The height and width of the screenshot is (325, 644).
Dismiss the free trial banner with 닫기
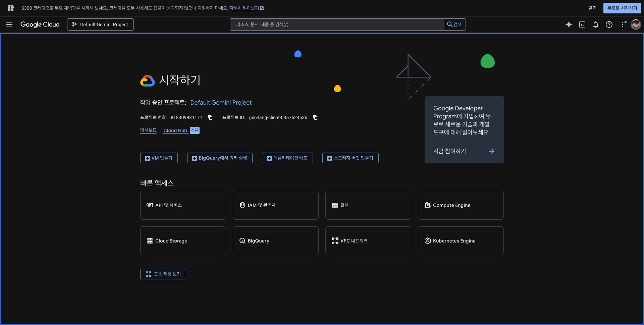(592, 8)
